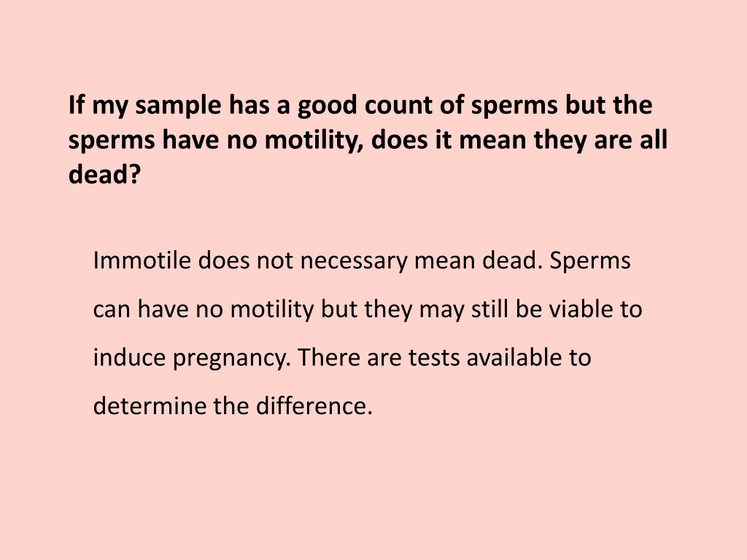This screenshot has height=560, width=747.
Task: Click the word "mean" in the heading
Action: click(x=492, y=141)
